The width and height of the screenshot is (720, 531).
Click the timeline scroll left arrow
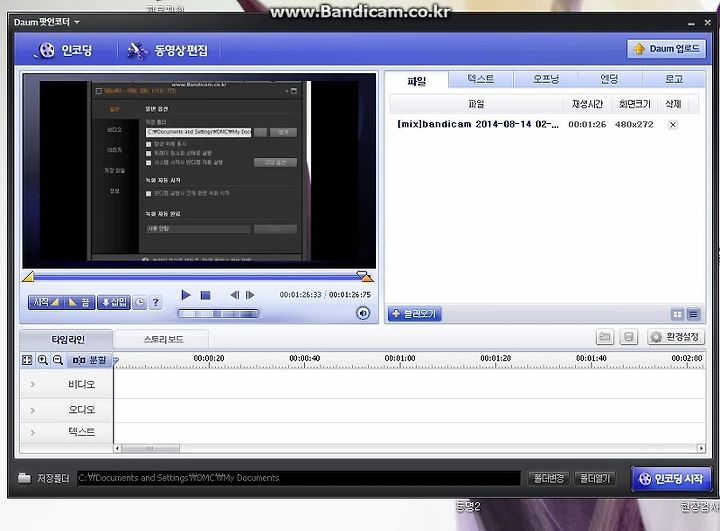pyautogui.click(x=118, y=448)
